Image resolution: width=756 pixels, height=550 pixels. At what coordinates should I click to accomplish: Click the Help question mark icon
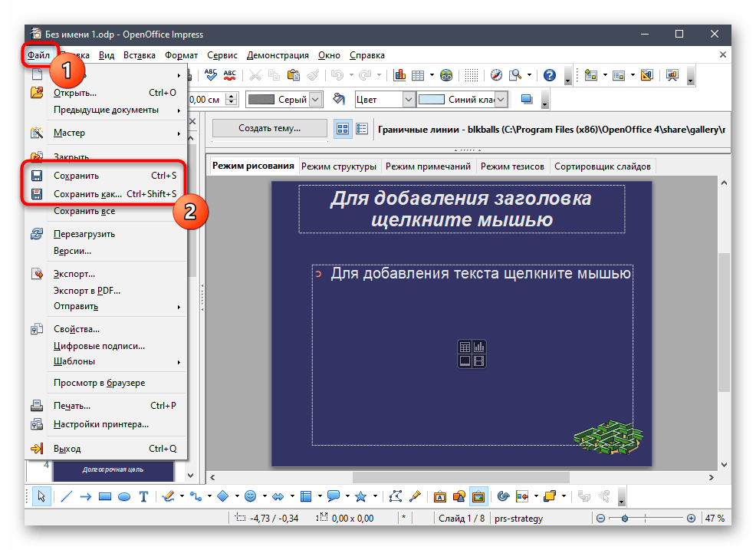click(549, 75)
